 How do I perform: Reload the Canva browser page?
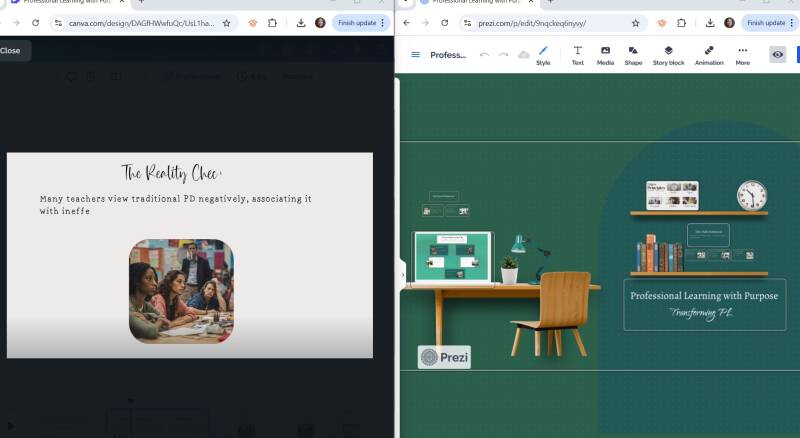pos(35,23)
